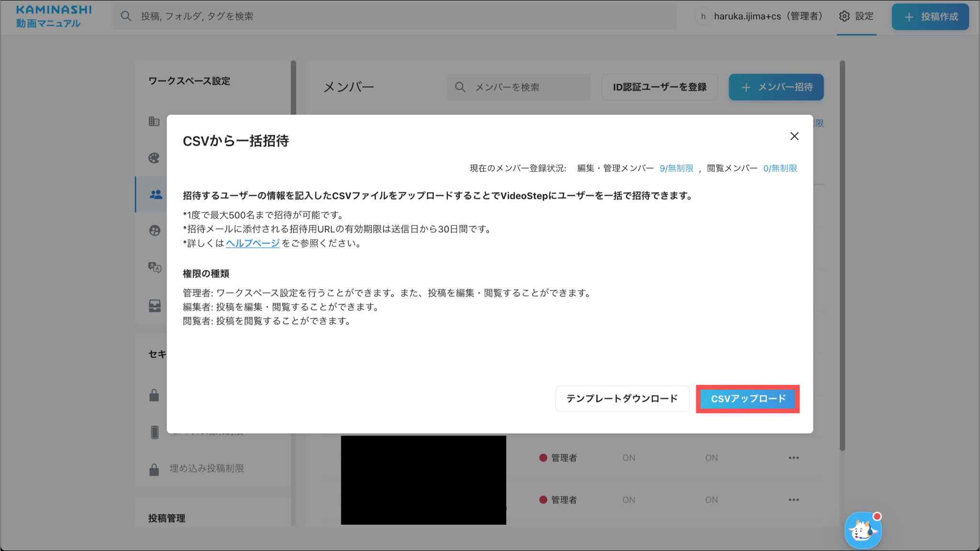Close the CSV invite dialog

click(794, 136)
